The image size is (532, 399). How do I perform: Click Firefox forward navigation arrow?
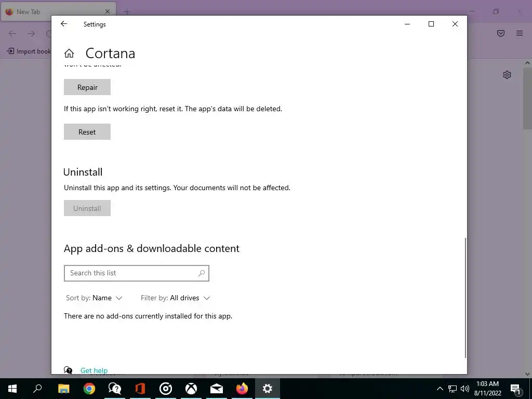click(31, 33)
